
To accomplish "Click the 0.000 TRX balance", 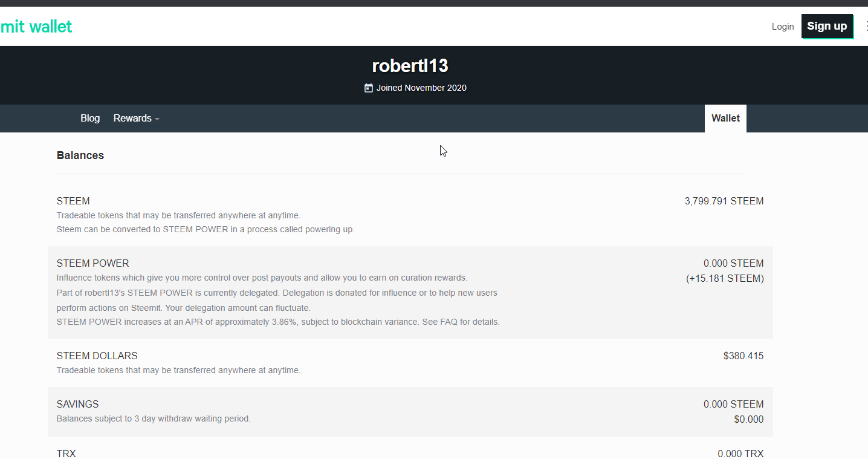I will (x=740, y=454).
